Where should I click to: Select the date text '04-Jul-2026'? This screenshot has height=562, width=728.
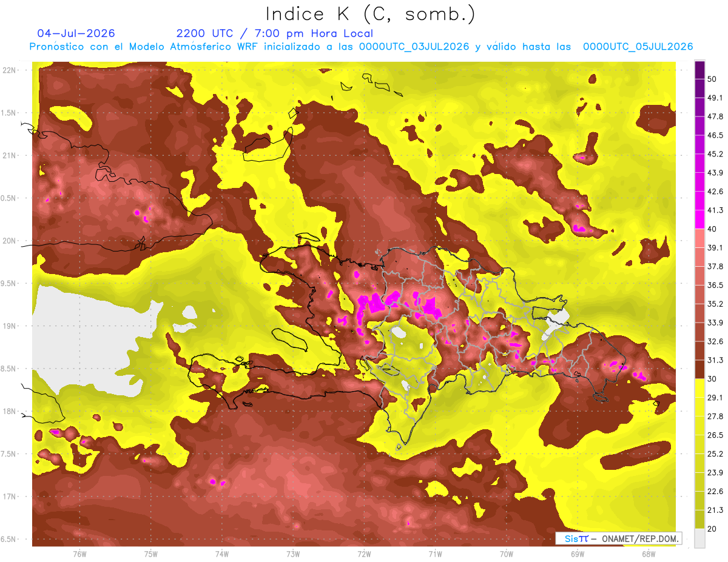coord(76,33)
